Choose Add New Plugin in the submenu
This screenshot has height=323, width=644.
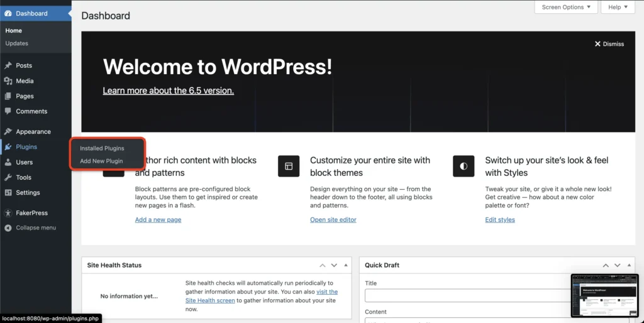coord(101,161)
